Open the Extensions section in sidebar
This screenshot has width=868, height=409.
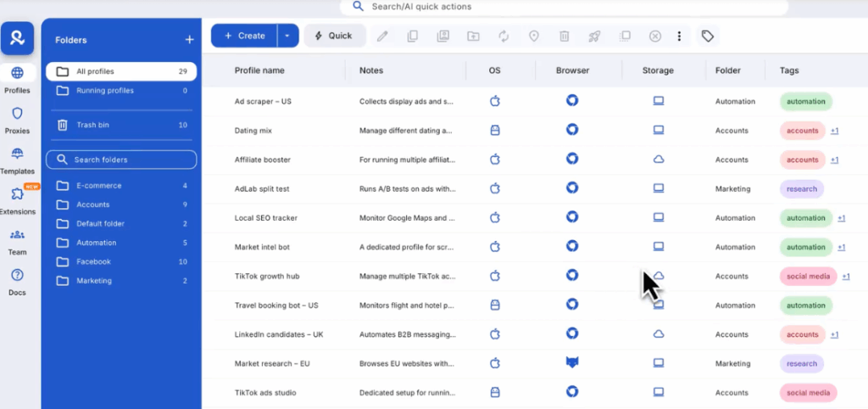[x=17, y=199]
